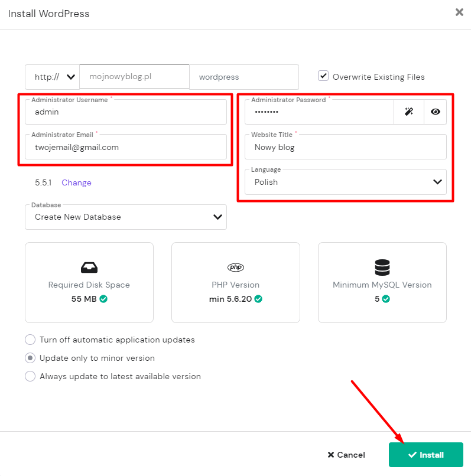The height and width of the screenshot is (476, 471).
Task: Open the Database dropdown Create New Database
Action: coord(126,217)
